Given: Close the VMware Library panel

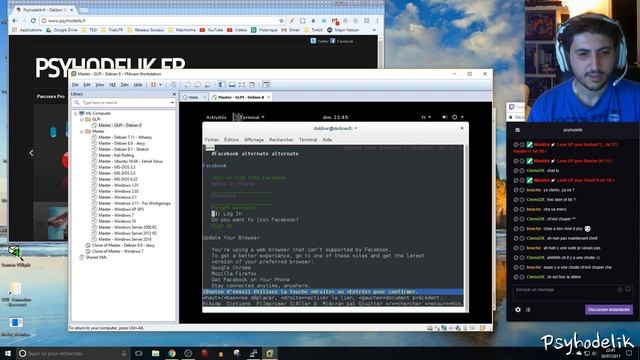Looking at the screenshot, I should [x=174, y=94].
